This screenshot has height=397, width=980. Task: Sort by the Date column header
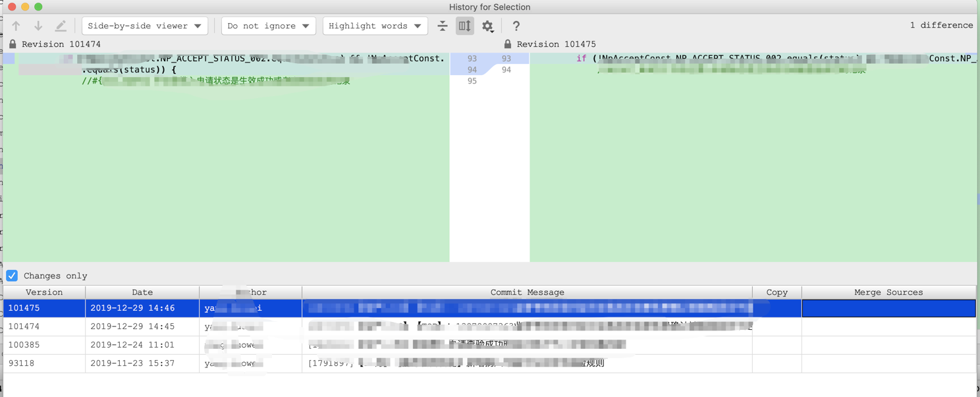coord(142,292)
